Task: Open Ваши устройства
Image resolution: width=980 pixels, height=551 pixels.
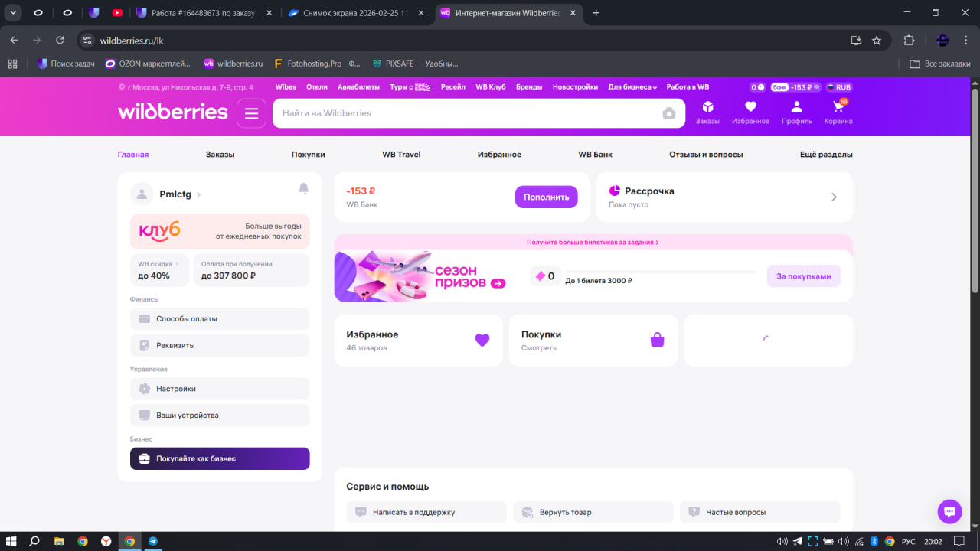Action: [x=220, y=416]
